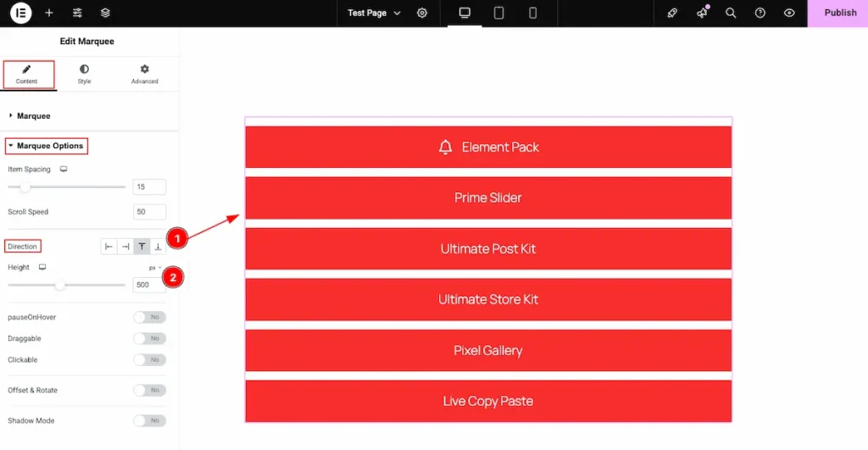Expand the Marquee section
The width and height of the screenshot is (868, 450).
tap(34, 115)
